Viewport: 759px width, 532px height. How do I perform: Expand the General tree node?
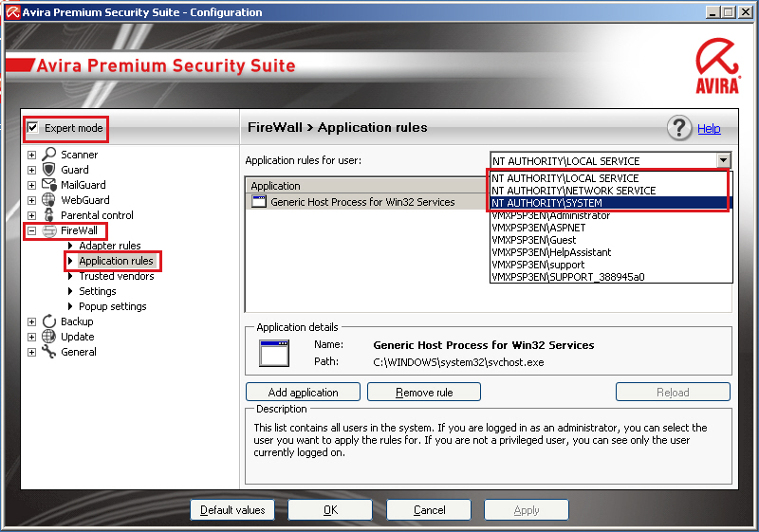coord(31,352)
